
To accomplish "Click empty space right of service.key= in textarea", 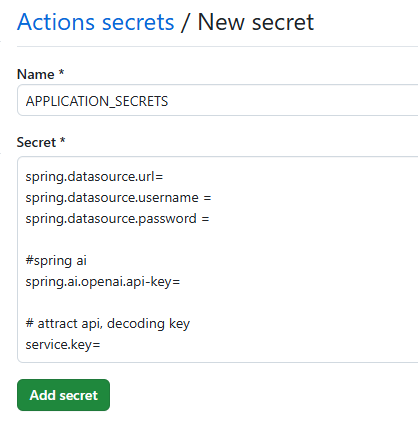I will point(257,345).
